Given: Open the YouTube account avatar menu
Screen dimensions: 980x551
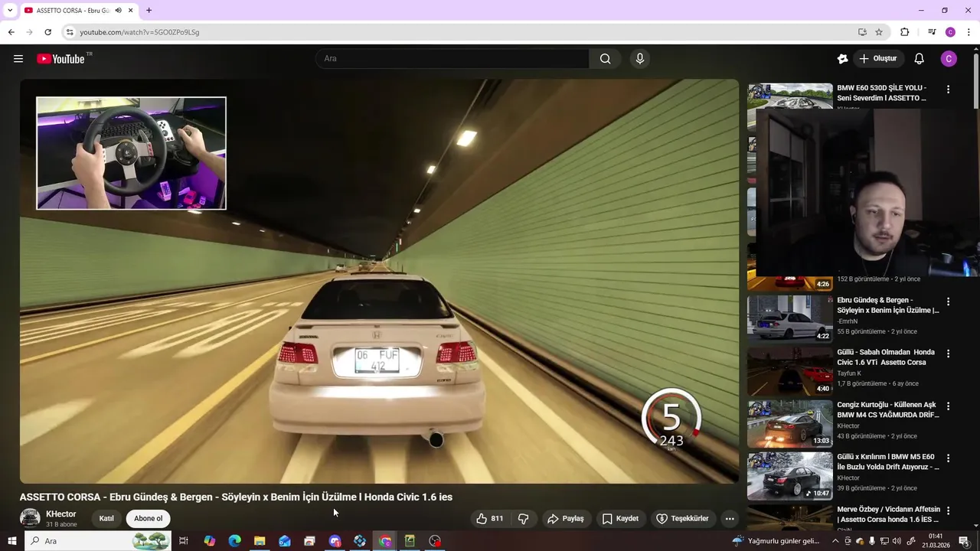Looking at the screenshot, I should (949, 59).
